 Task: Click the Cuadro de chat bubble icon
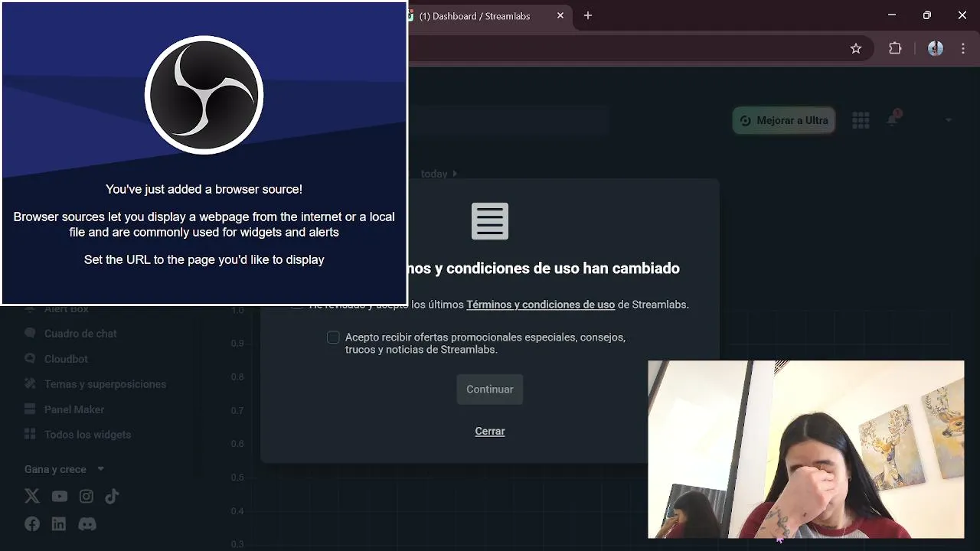point(30,333)
